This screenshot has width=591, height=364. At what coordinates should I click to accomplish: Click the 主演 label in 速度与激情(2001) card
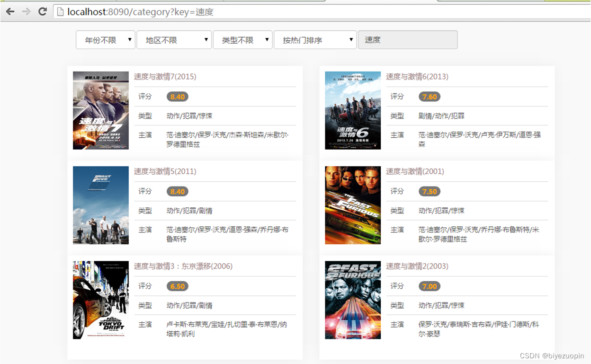click(x=397, y=230)
